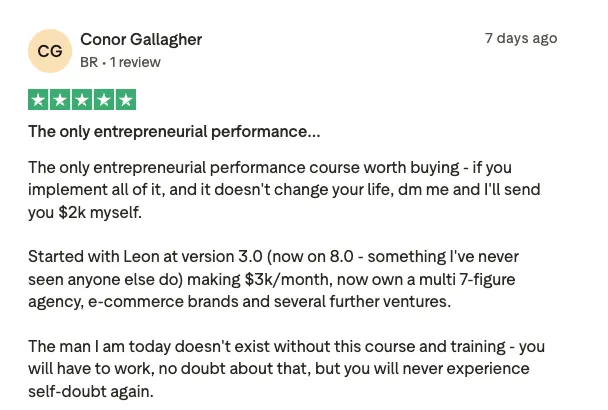Image resolution: width=608 pixels, height=410 pixels.
Task: Click the first green rating star
Action: click(38, 100)
